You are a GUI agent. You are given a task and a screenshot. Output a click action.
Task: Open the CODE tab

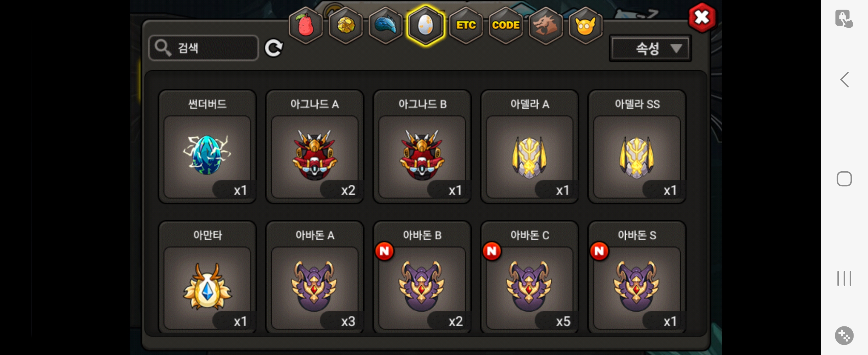pos(505,26)
